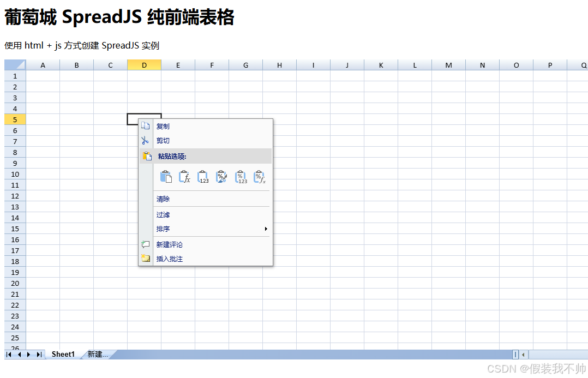
Task: Select row header 24
Action: (15, 327)
